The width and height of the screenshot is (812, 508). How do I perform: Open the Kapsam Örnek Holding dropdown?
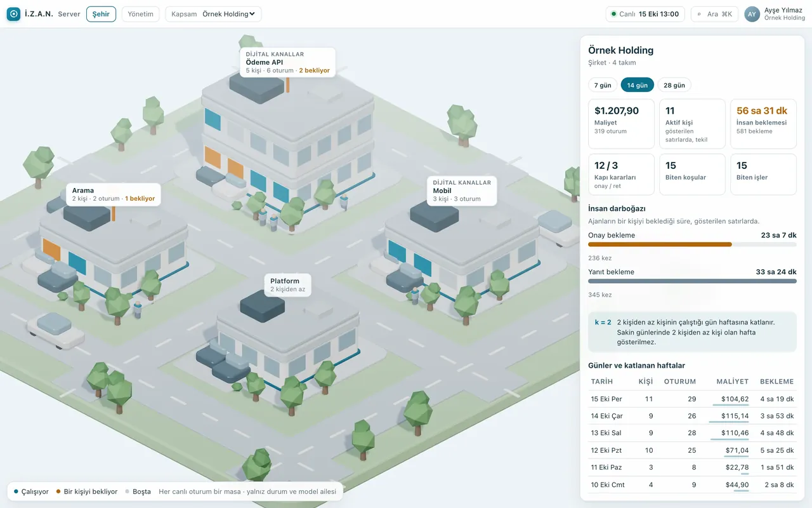pos(213,14)
